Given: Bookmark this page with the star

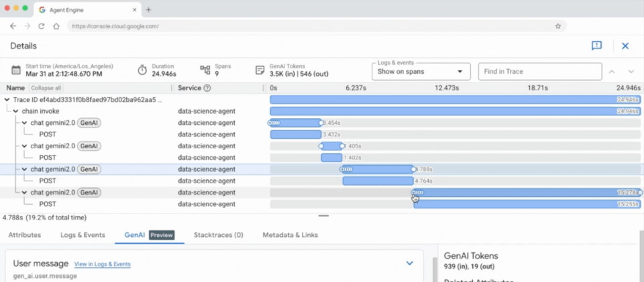Looking at the screenshot, I should coord(557,26).
